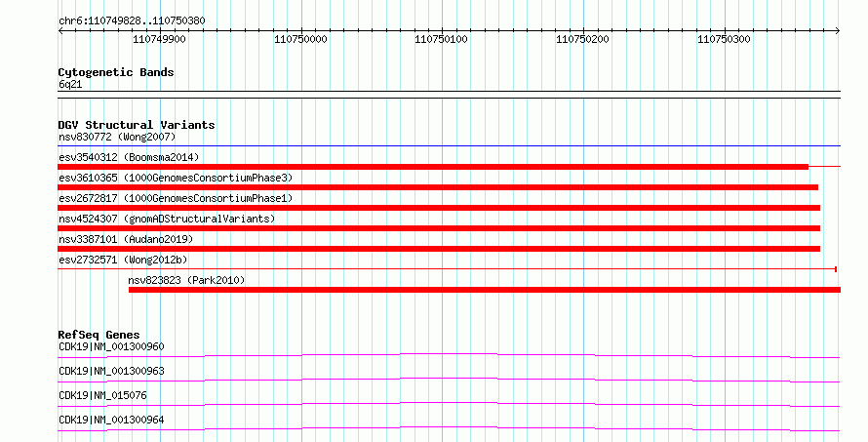Image resolution: width=868 pixels, height=442 pixels.
Task: Click the 6q21 band label
Action: [x=70, y=84]
